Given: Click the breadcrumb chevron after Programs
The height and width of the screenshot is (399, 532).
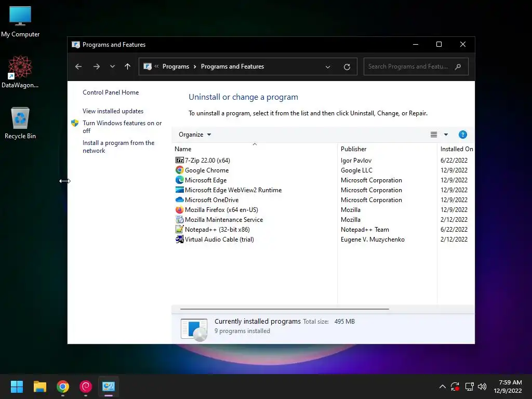Looking at the screenshot, I should 195,66.
